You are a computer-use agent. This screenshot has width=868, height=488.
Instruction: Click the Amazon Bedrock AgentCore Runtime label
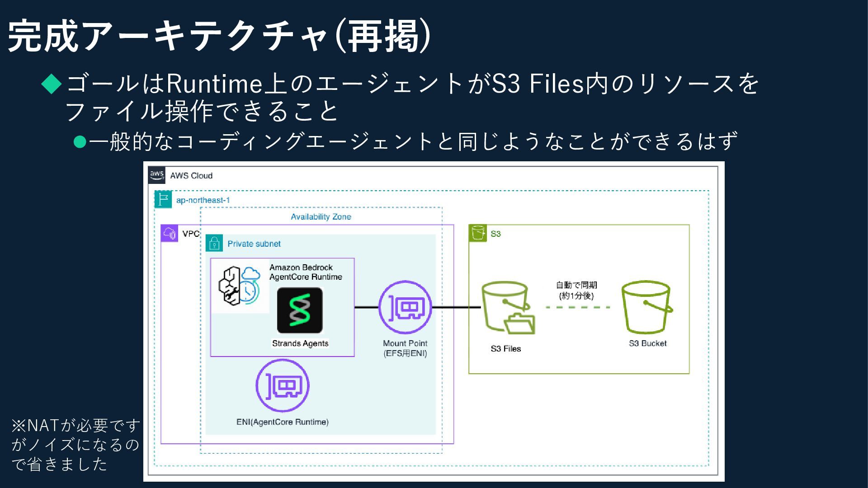point(306,272)
